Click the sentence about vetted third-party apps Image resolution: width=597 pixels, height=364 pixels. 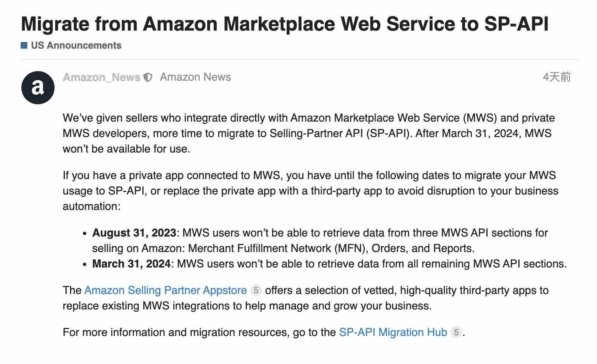click(306, 298)
